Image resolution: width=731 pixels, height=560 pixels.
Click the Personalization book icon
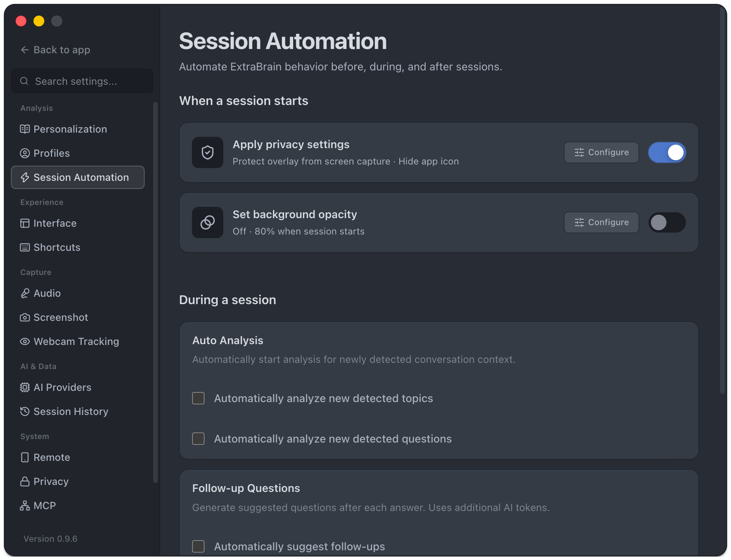[25, 129]
